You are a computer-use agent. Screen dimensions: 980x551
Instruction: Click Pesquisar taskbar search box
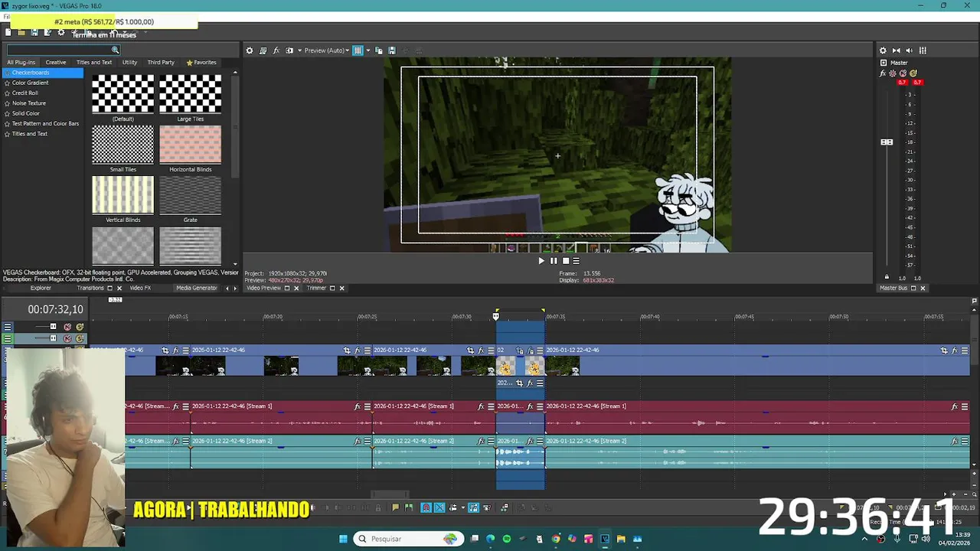pyautogui.click(x=408, y=539)
